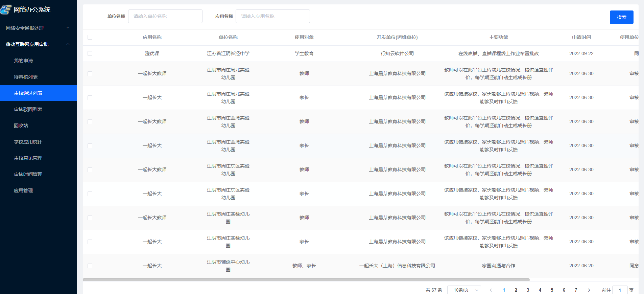
Task: Click the previous page arrow in pagination
Action: click(491, 290)
